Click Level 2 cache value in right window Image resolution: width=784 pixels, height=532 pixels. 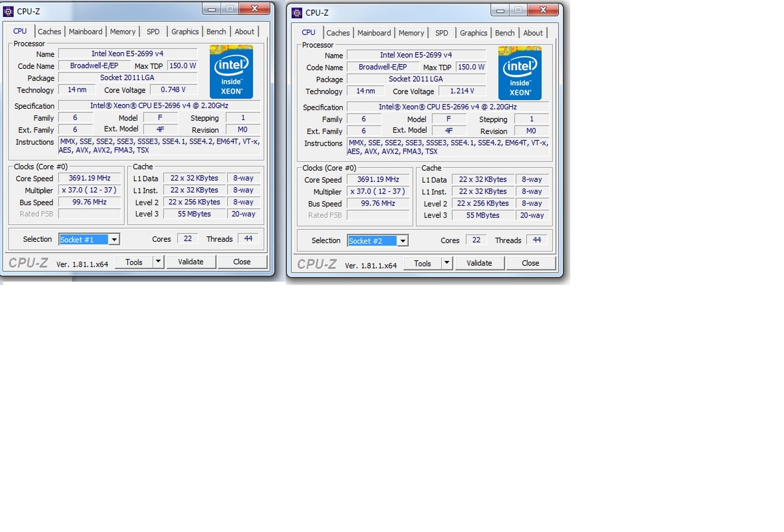483,203
